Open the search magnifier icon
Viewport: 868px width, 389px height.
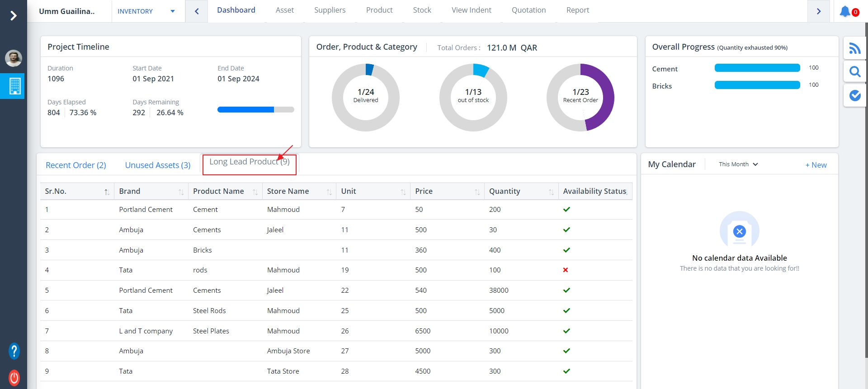click(854, 72)
